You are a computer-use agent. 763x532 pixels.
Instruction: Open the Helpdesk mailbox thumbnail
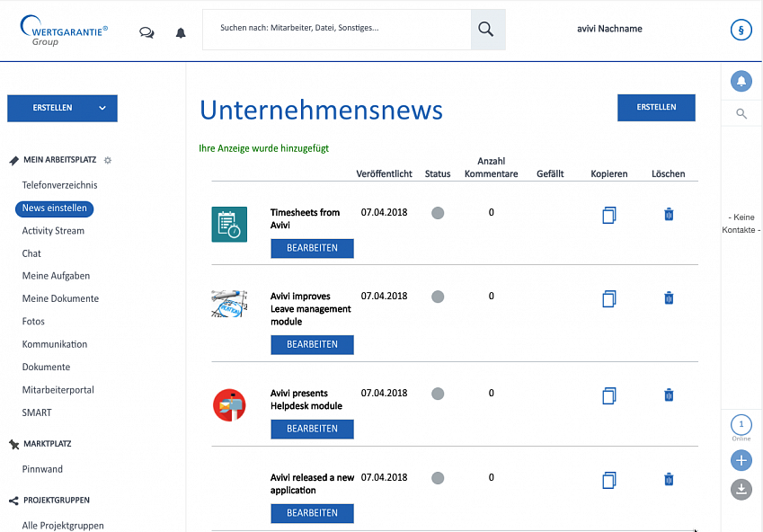[229, 405]
